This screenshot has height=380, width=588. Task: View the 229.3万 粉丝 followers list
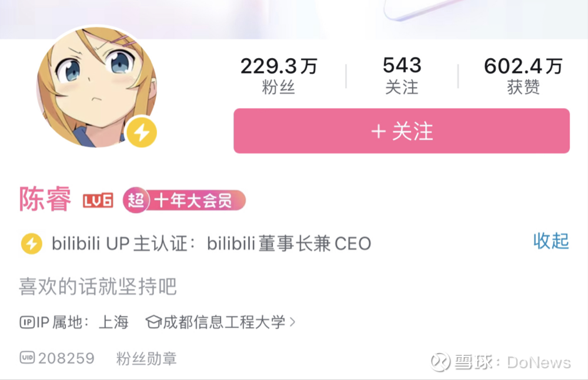(279, 75)
